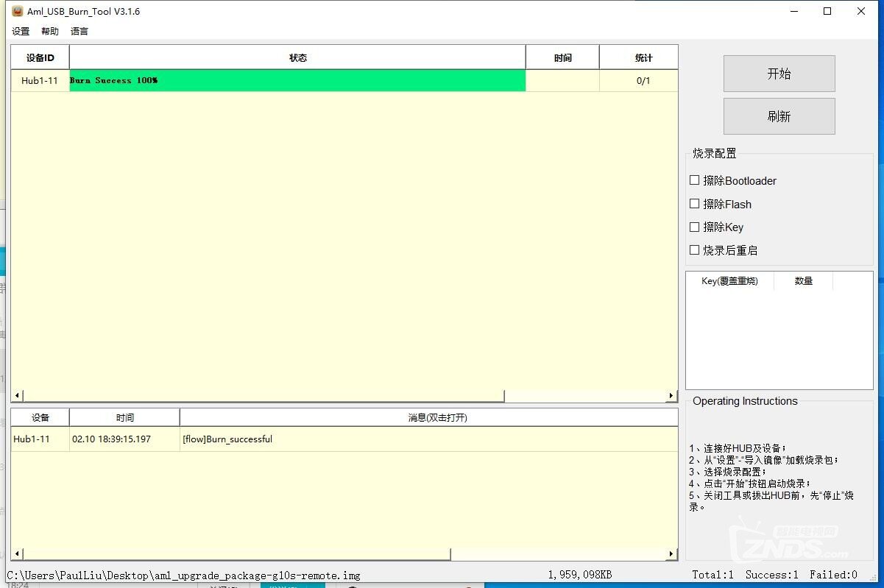The width and height of the screenshot is (884, 588).
Task: Click the Aml_USB_Burn_Tool title bar icon
Action: (x=18, y=11)
